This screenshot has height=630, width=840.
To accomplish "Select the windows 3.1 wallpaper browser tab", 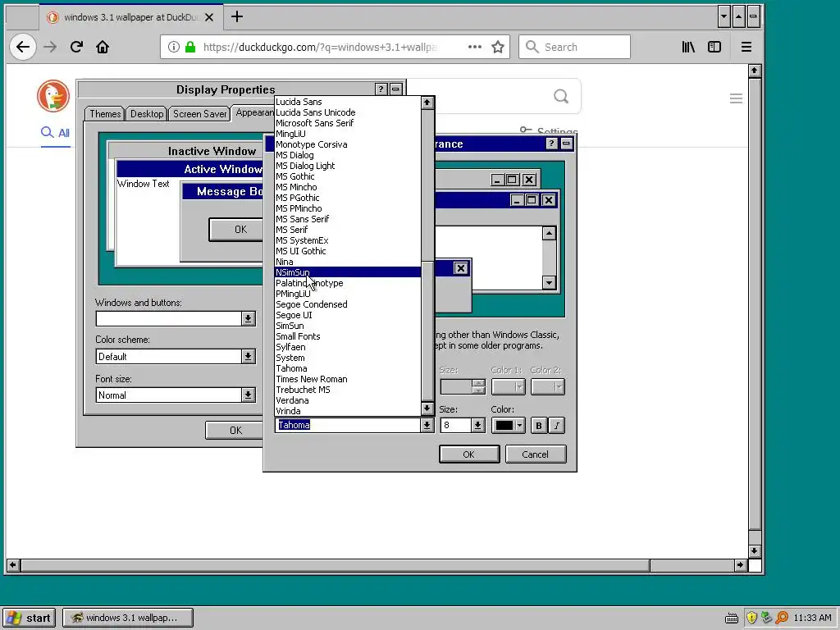I will [x=131, y=17].
